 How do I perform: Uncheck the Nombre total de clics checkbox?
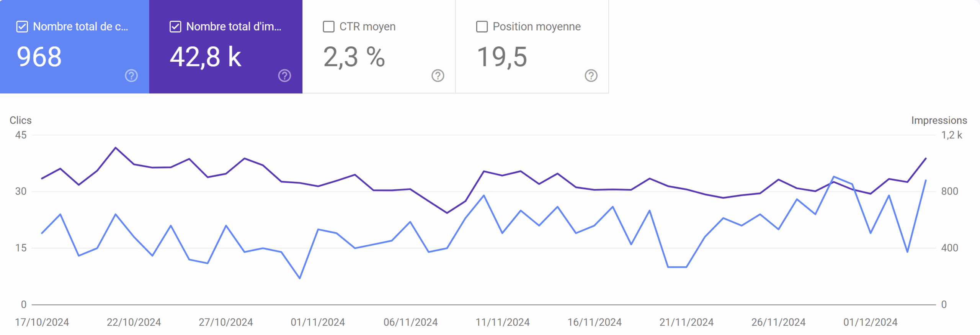(x=22, y=27)
